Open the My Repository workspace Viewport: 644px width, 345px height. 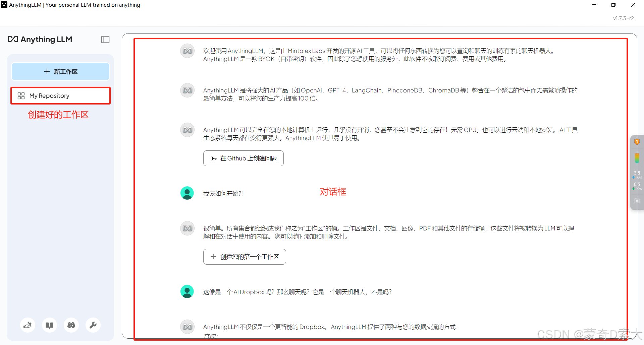(60, 96)
